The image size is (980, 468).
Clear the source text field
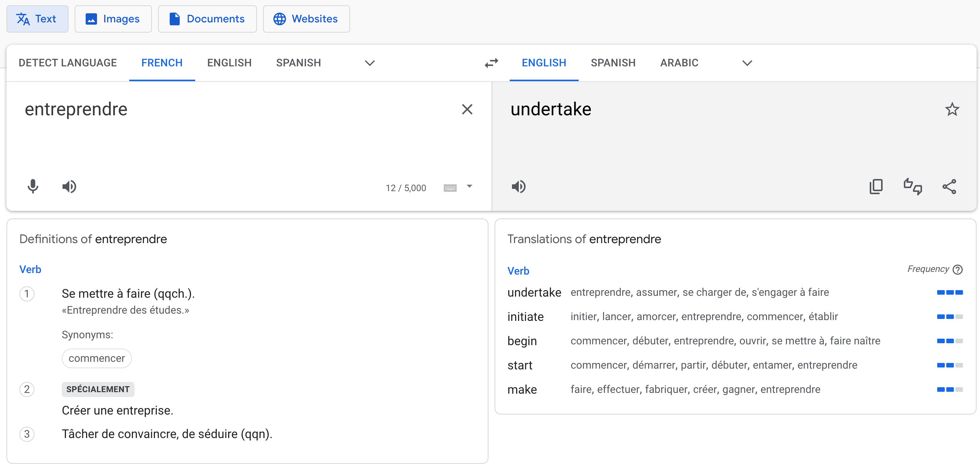pyautogui.click(x=467, y=110)
